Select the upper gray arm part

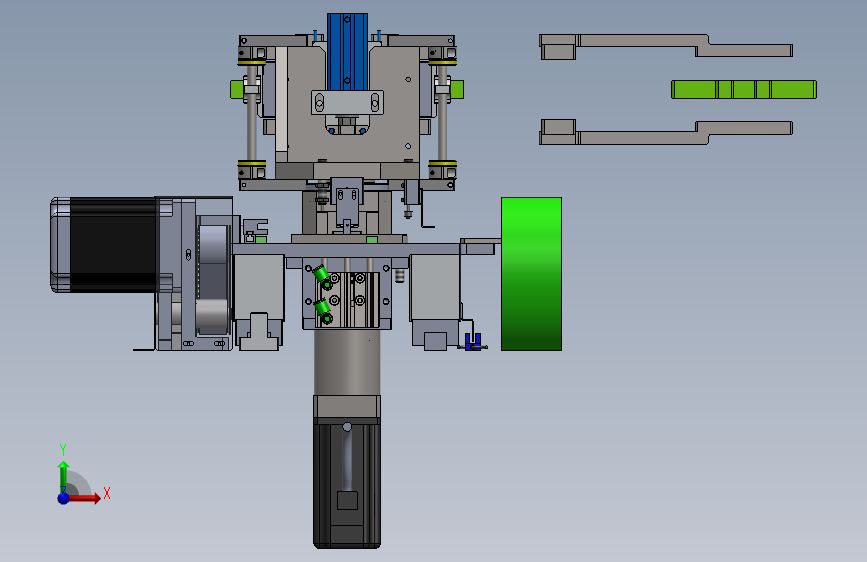coord(666,46)
